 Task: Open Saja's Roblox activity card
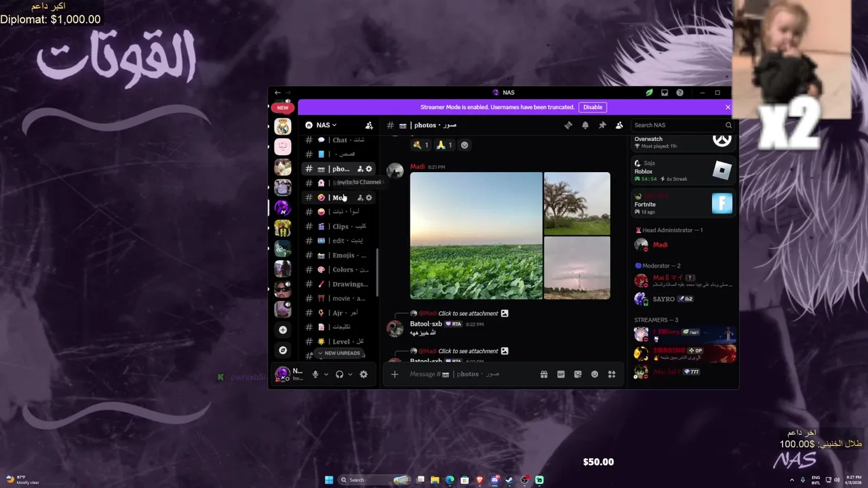[684, 171]
